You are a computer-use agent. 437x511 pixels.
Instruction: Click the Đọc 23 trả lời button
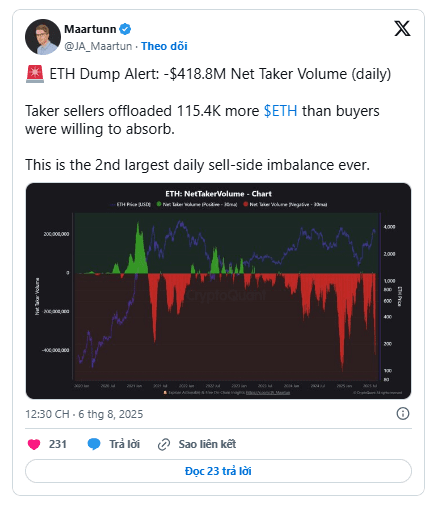(x=218, y=471)
